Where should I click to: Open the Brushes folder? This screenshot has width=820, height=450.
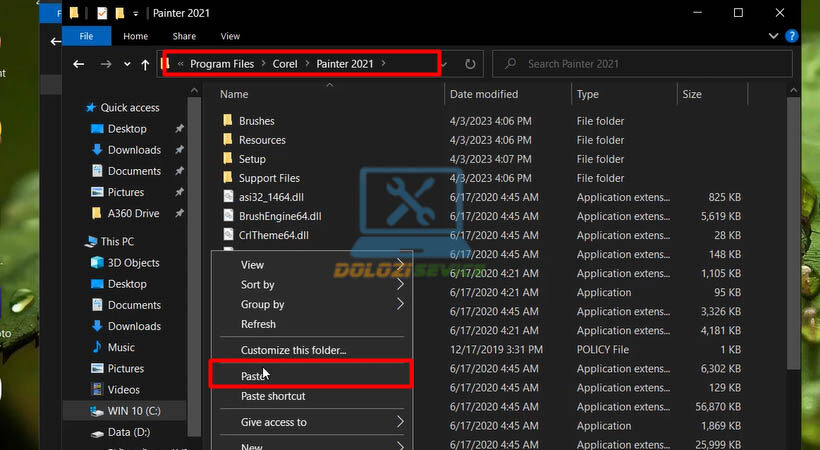[256, 121]
